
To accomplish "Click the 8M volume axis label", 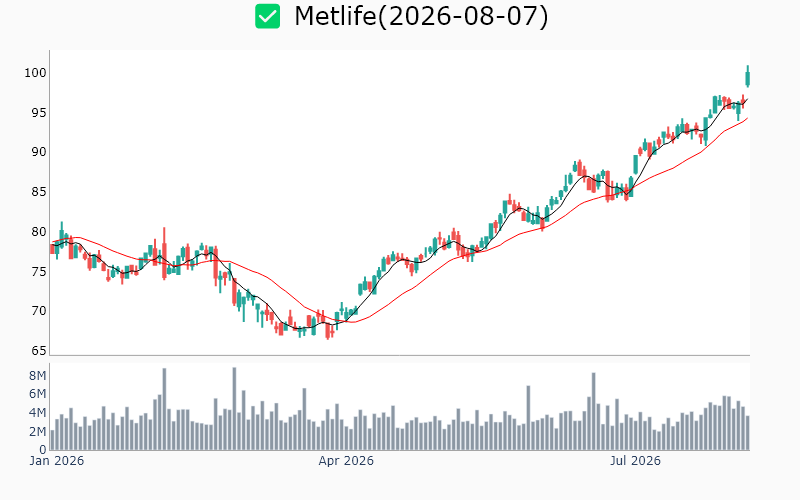I will coord(38,376).
